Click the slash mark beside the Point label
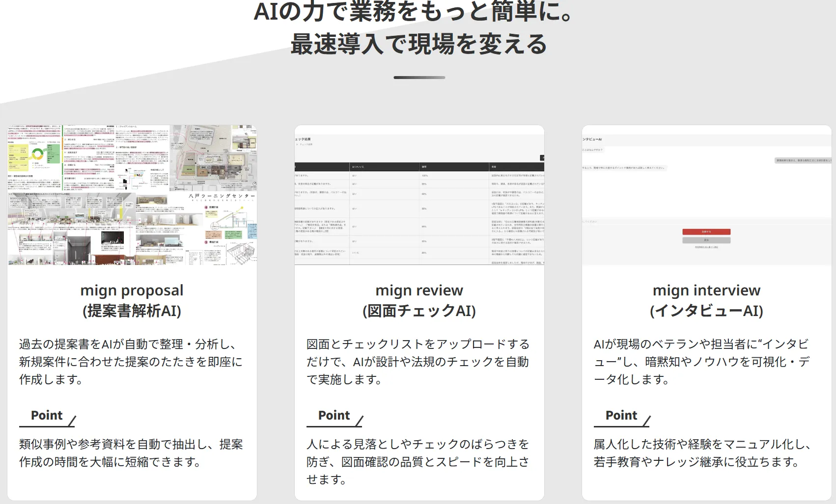This screenshot has height=504, width=836. (73, 420)
